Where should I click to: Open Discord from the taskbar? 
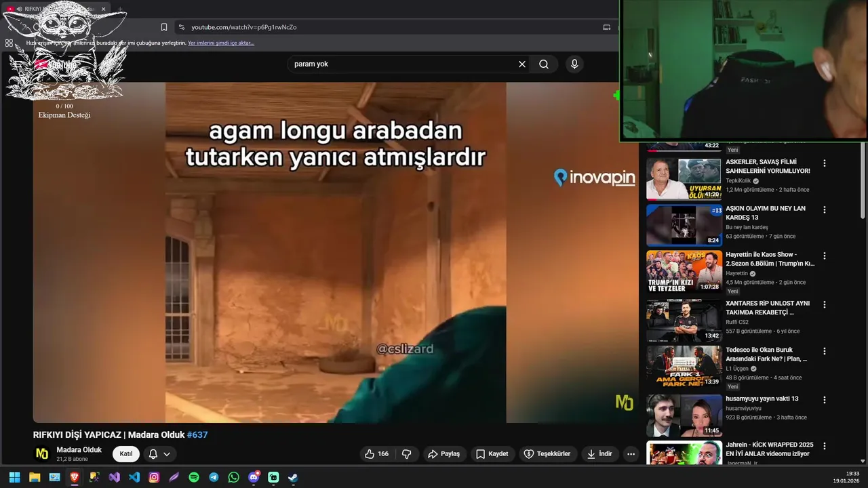coord(254,477)
